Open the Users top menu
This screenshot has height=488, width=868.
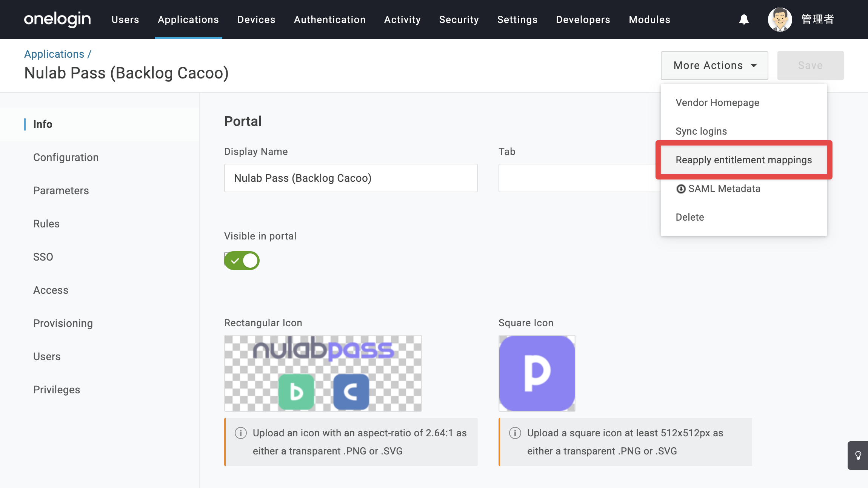point(125,20)
